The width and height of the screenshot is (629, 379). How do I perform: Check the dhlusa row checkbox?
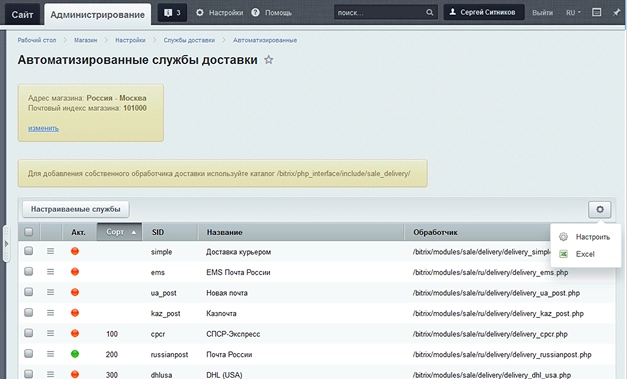tap(28, 374)
